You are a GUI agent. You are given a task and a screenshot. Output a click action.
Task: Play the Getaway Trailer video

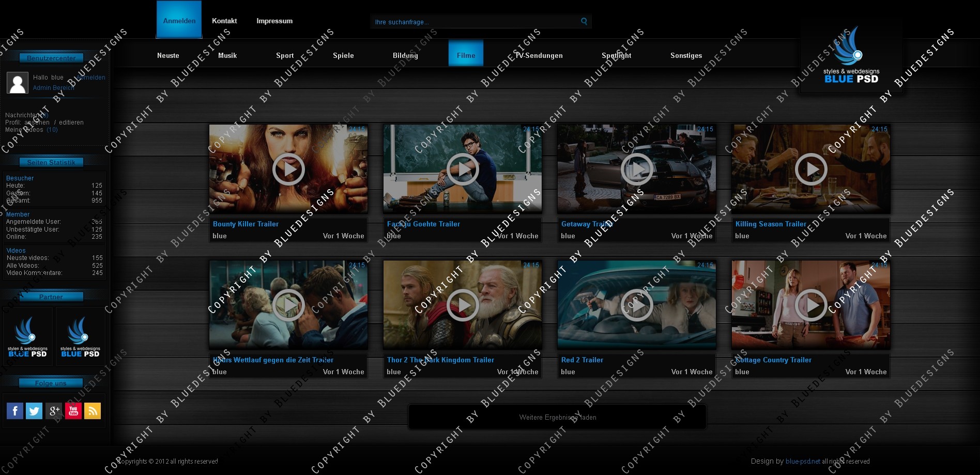pyautogui.click(x=637, y=169)
